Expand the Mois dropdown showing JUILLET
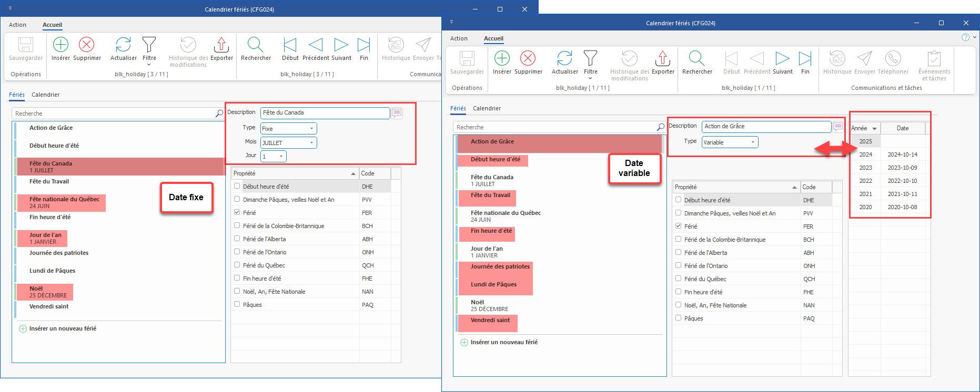Image resolution: width=980 pixels, height=392 pixels. pos(311,143)
